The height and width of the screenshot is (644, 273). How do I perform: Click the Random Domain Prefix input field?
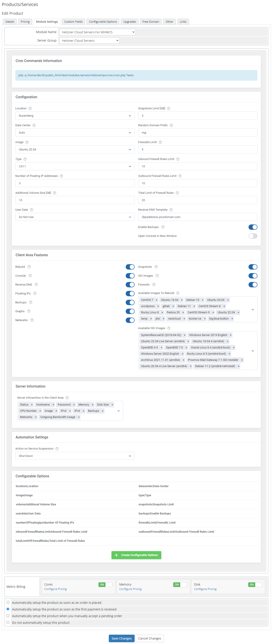click(198, 132)
